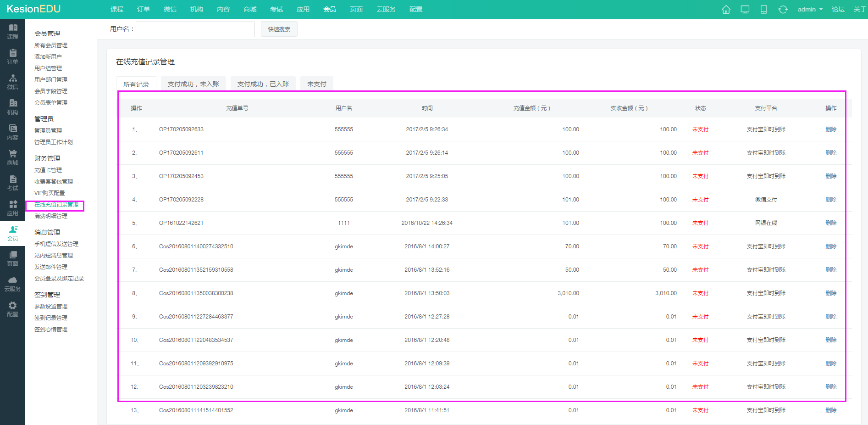This screenshot has height=425, width=868.
Task: Click the 快速搜索 button
Action: 279,29
